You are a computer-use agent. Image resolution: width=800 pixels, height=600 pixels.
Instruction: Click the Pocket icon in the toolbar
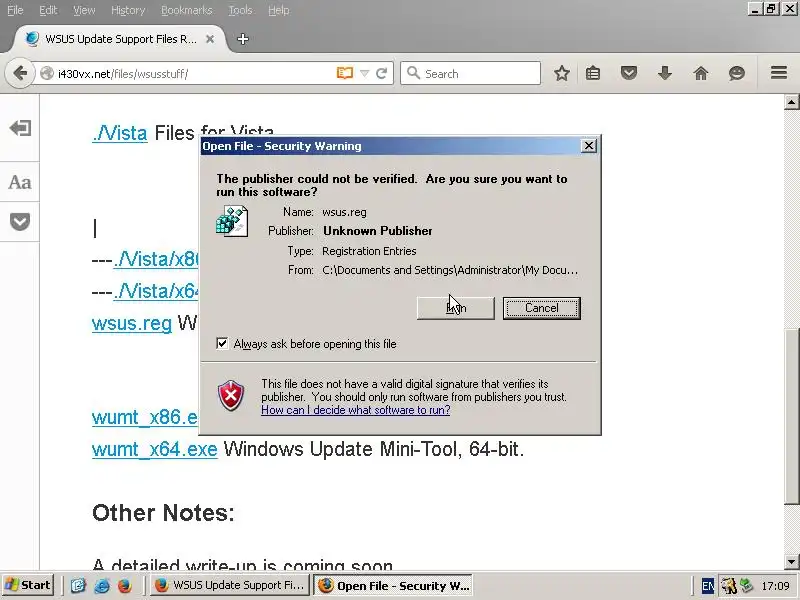pyautogui.click(x=629, y=73)
